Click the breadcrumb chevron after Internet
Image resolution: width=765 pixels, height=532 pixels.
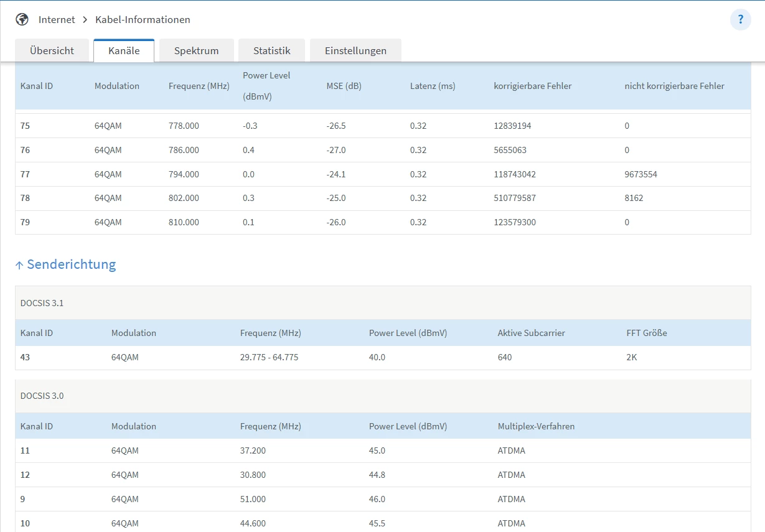85,20
